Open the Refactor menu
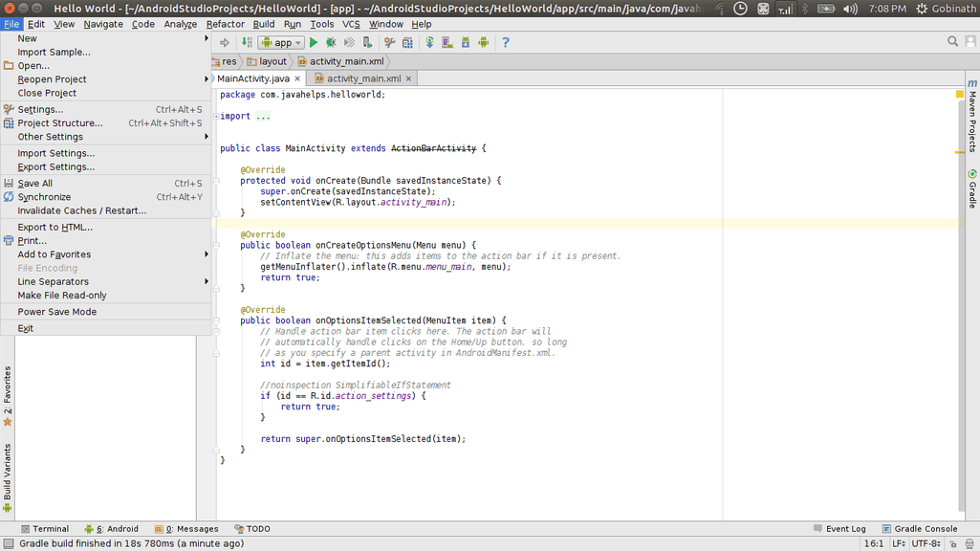Screen dimensions: 980x551 click(226, 24)
